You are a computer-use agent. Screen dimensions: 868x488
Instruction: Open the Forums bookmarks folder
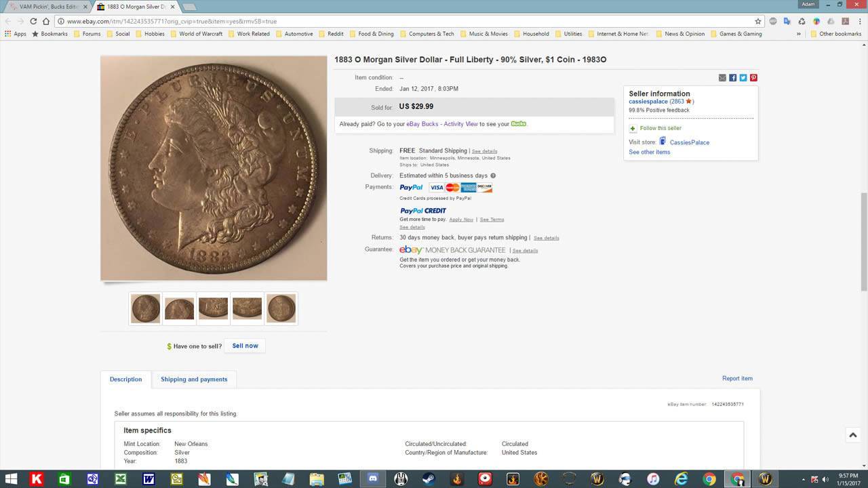click(86, 34)
